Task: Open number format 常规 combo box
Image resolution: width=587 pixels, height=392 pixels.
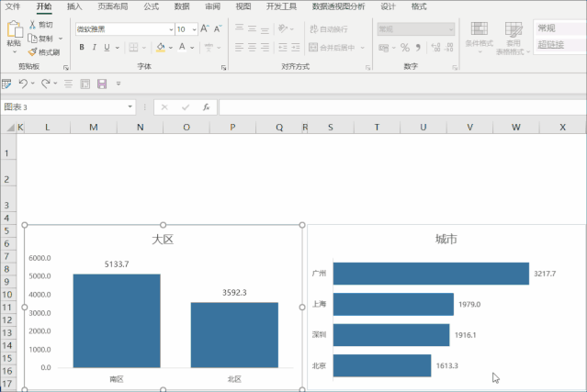Action: coord(415,28)
